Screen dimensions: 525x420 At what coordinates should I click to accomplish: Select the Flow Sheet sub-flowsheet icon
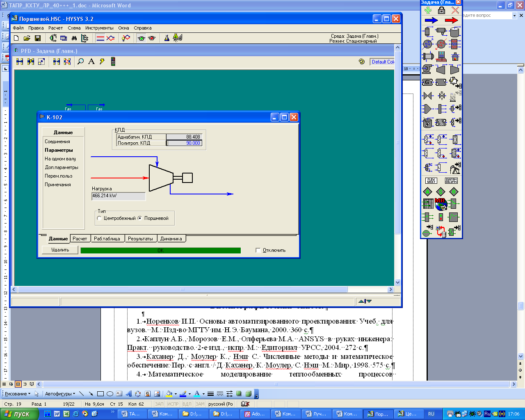[x=431, y=180]
